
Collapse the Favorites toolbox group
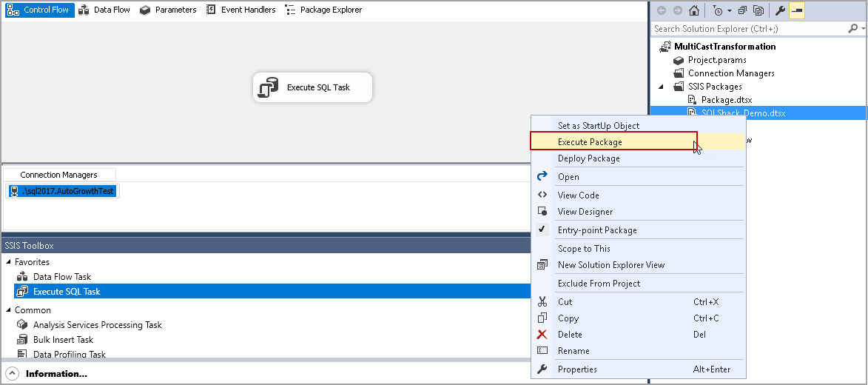[x=8, y=262]
